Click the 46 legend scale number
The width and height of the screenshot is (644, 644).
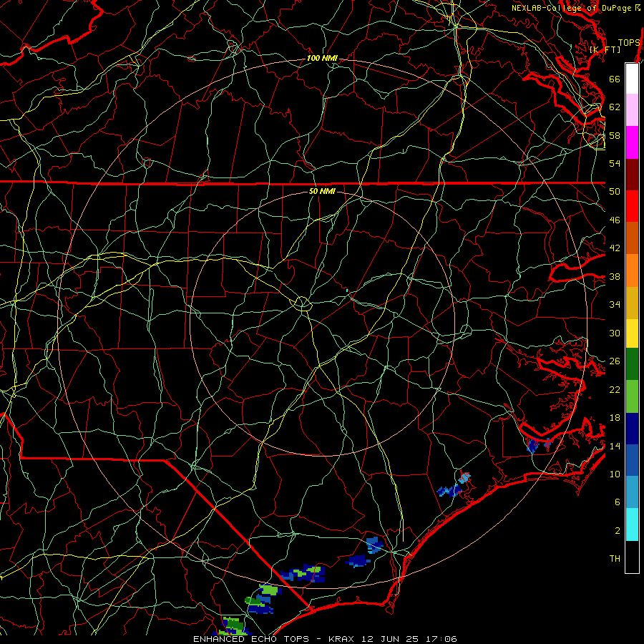point(615,220)
